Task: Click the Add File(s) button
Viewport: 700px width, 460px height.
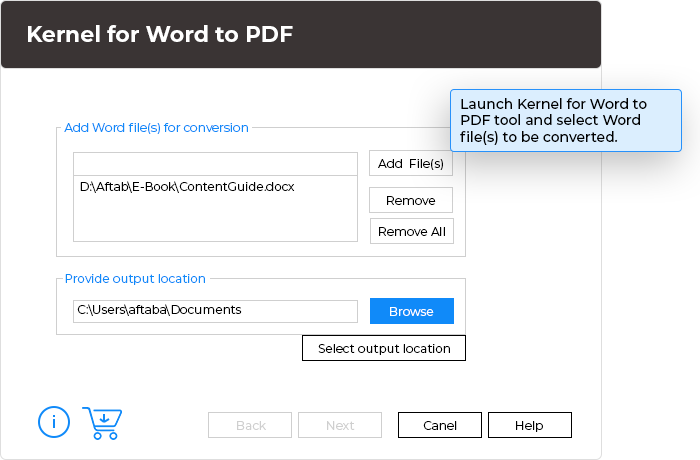Action: pos(411,163)
